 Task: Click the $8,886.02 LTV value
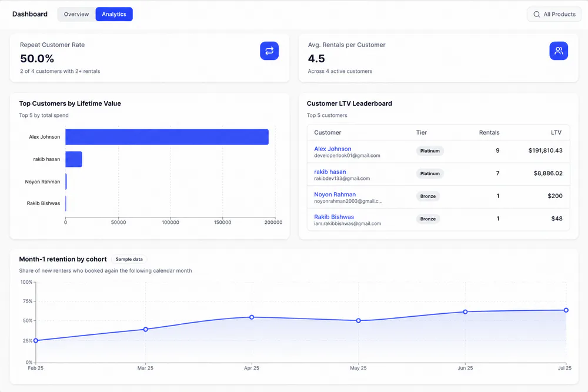pyautogui.click(x=548, y=173)
